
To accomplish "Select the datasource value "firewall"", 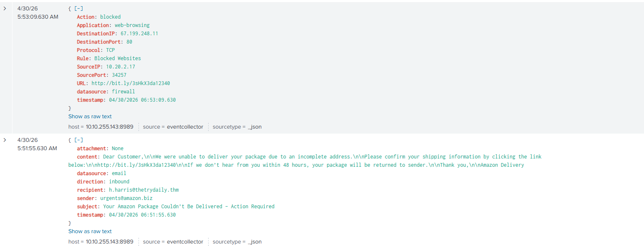I will 124,92.
